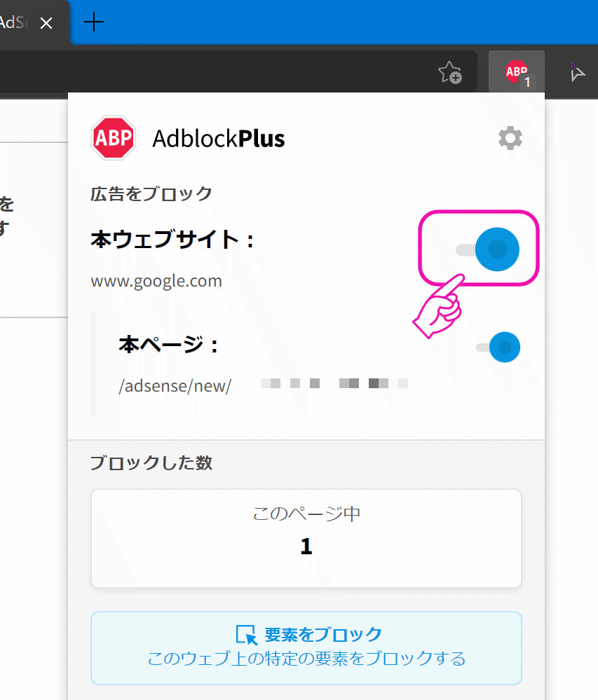
Task: Toggle ad blocking for www.google.com website
Action: coord(487,249)
